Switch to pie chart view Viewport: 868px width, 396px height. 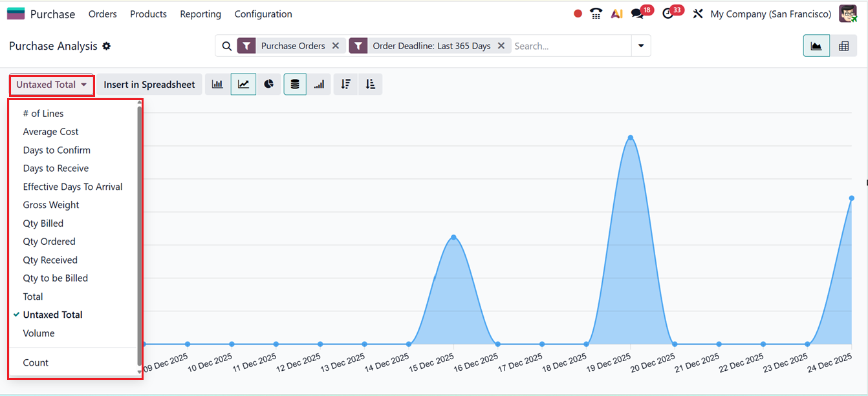pos(268,85)
